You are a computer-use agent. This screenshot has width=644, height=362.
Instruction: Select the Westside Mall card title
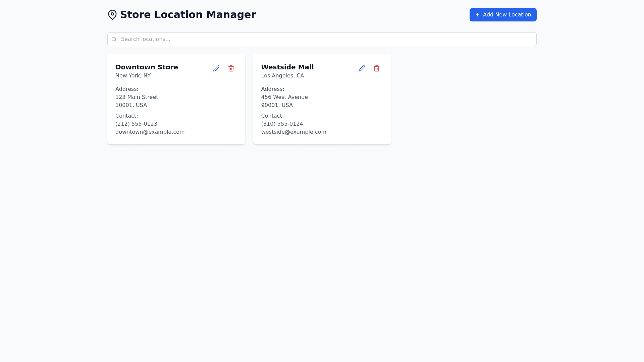click(x=287, y=67)
